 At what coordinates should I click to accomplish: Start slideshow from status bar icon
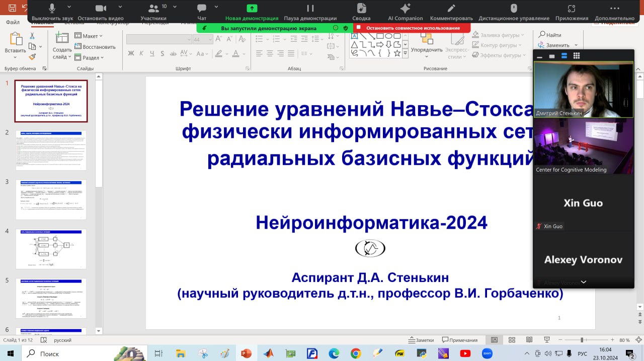[x=546, y=340]
